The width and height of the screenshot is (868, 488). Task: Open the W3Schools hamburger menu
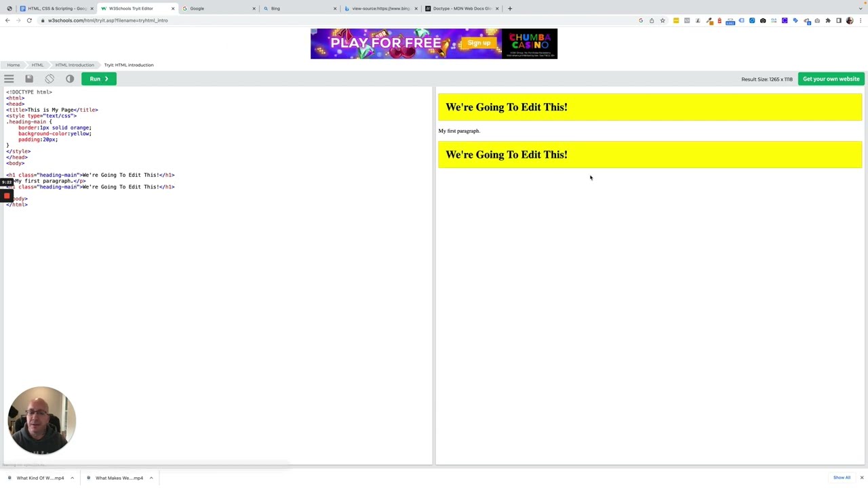(9, 79)
